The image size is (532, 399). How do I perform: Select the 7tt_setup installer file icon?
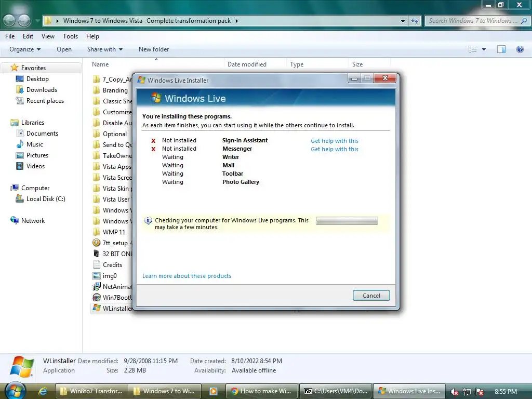click(96, 243)
